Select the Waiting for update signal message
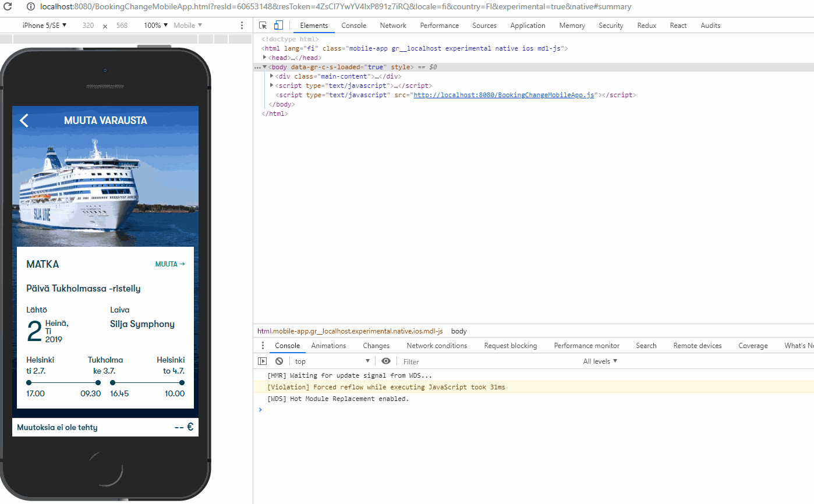 pyautogui.click(x=533, y=375)
